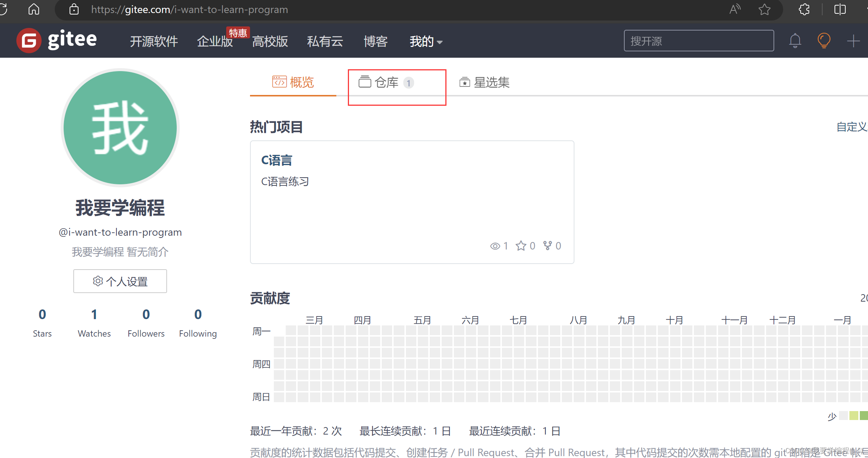Screen dimensions: 868x458
Task: Click the Gitee logo
Action: [57, 40]
